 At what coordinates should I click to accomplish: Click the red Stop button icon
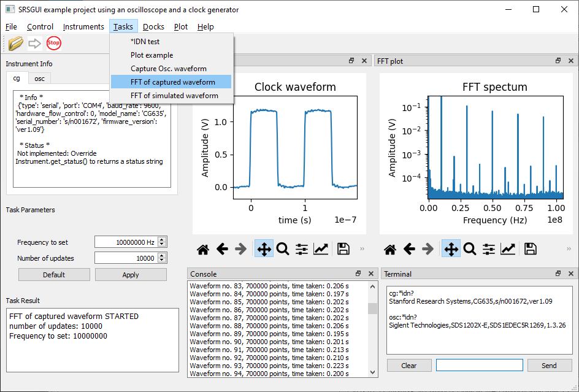(54, 43)
